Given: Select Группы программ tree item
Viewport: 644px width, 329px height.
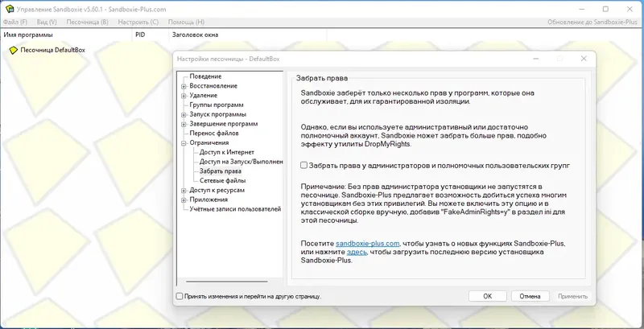Looking at the screenshot, I should tap(217, 105).
